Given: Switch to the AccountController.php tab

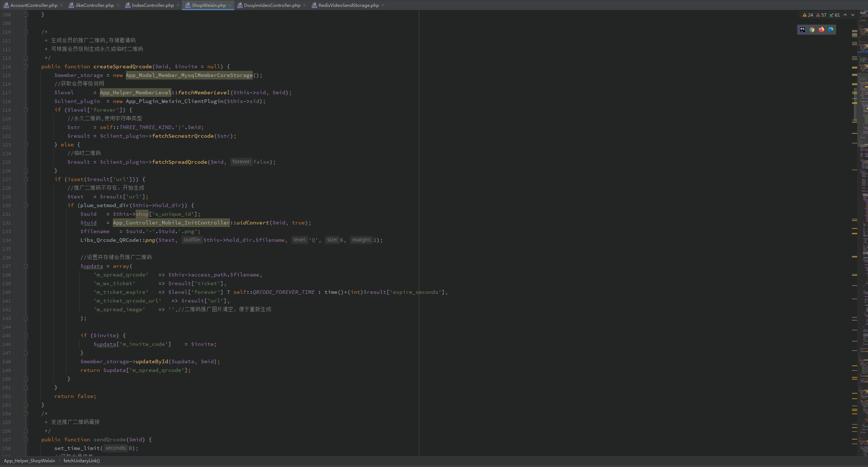Looking at the screenshot, I should 34,5.
